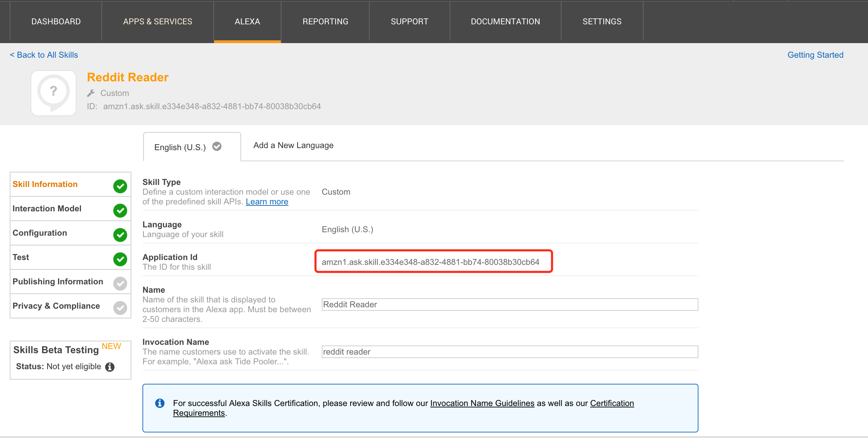Screen dimensions: 868x438
Task: Open Test sidebar section
Action: (x=71, y=257)
